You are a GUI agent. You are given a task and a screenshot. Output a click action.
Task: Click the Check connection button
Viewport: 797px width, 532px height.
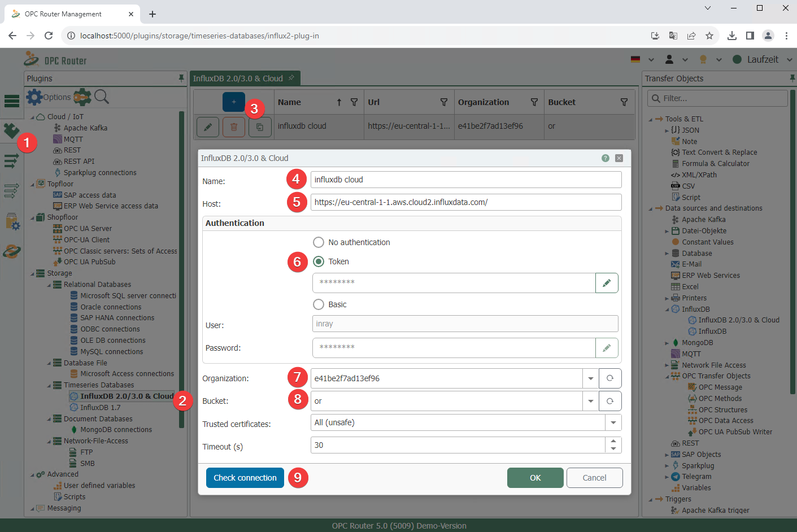pos(245,478)
